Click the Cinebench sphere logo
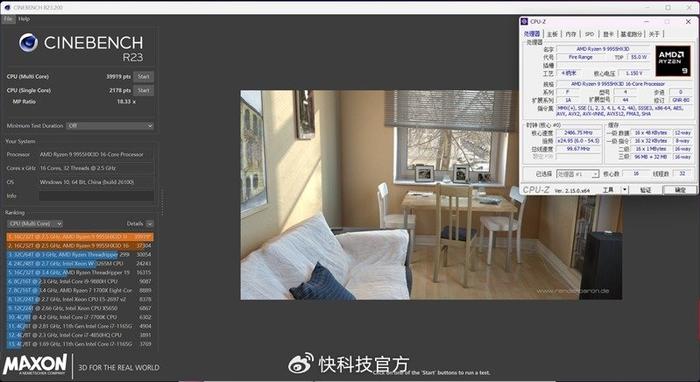The width and height of the screenshot is (700, 382). click(28, 42)
